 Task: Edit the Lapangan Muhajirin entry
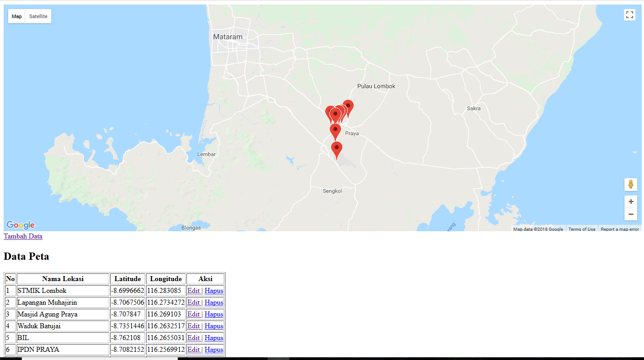pos(194,302)
